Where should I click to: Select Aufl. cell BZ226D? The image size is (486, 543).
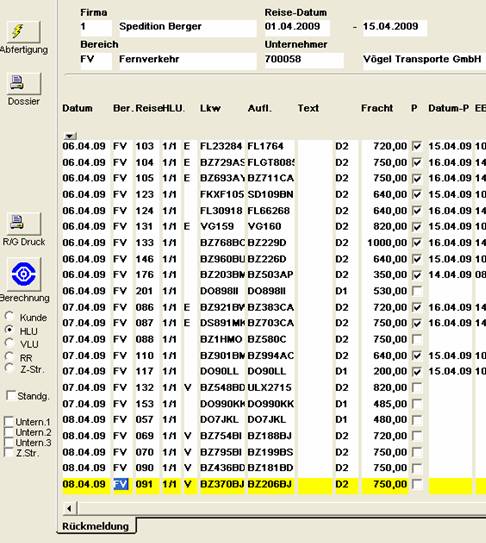coord(271,259)
